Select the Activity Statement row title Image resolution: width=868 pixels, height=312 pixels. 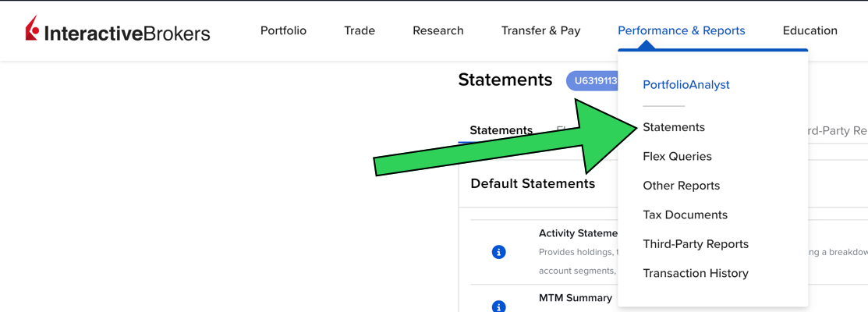[x=578, y=233]
